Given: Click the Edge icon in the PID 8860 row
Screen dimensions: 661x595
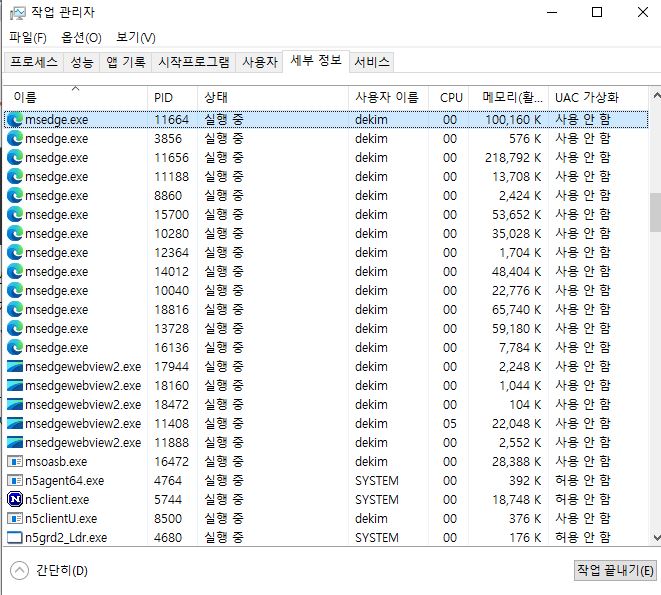Looking at the screenshot, I should [x=15, y=195].
